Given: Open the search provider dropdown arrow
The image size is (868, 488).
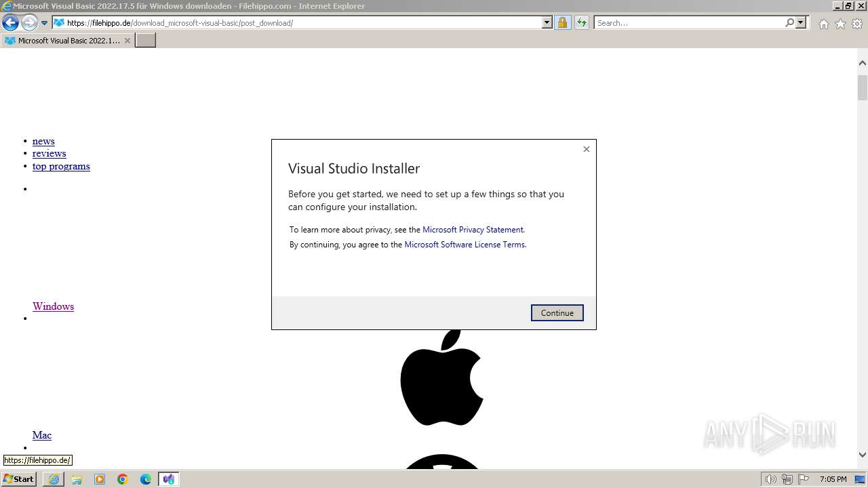Looking at the screenshot, I should pos(801,22).
